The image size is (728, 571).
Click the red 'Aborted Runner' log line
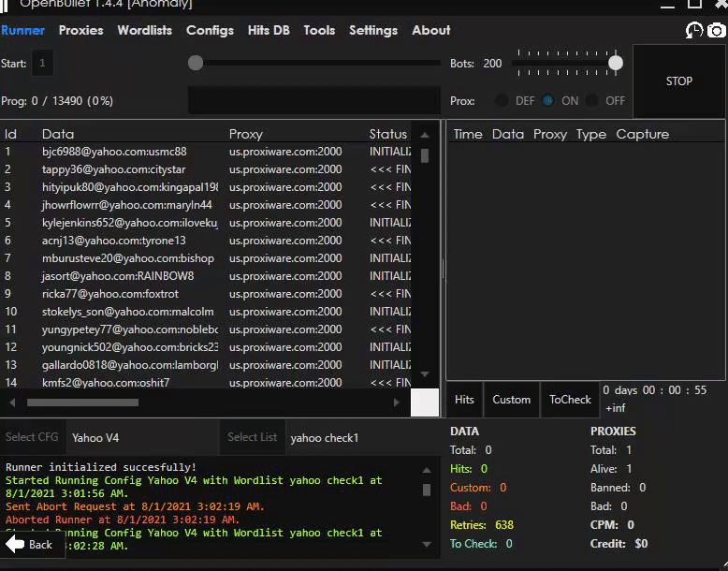[x=123, y=520]
